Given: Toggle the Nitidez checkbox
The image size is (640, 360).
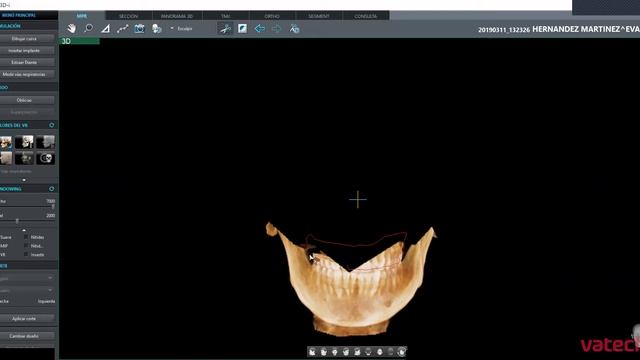Looking at the screenshot, I should tap(26, 237).
